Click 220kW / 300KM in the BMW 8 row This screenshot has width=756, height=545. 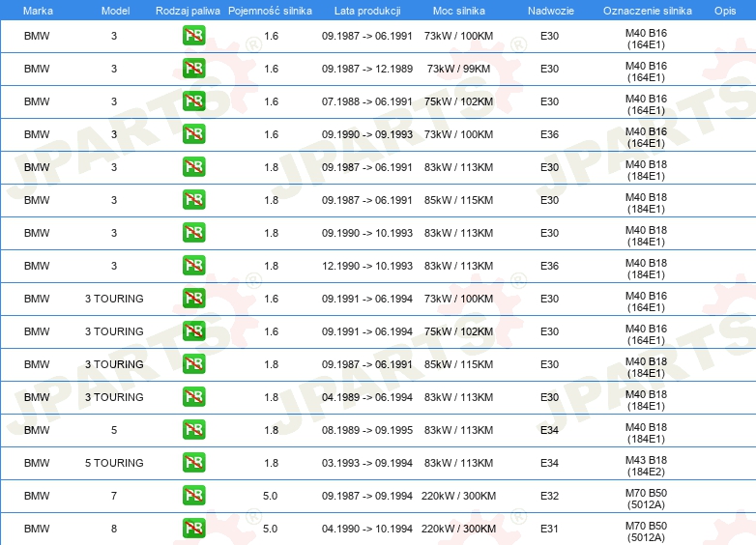tap(458, 529)
